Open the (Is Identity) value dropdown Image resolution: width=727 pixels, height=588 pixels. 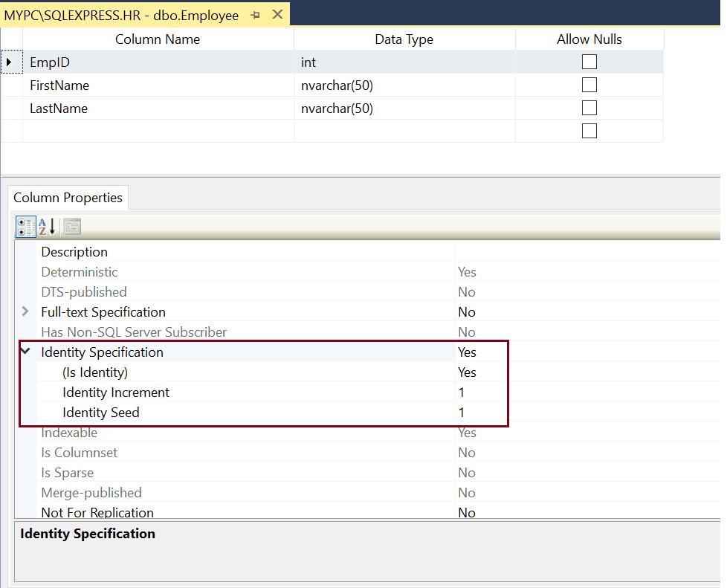(587, 372)
